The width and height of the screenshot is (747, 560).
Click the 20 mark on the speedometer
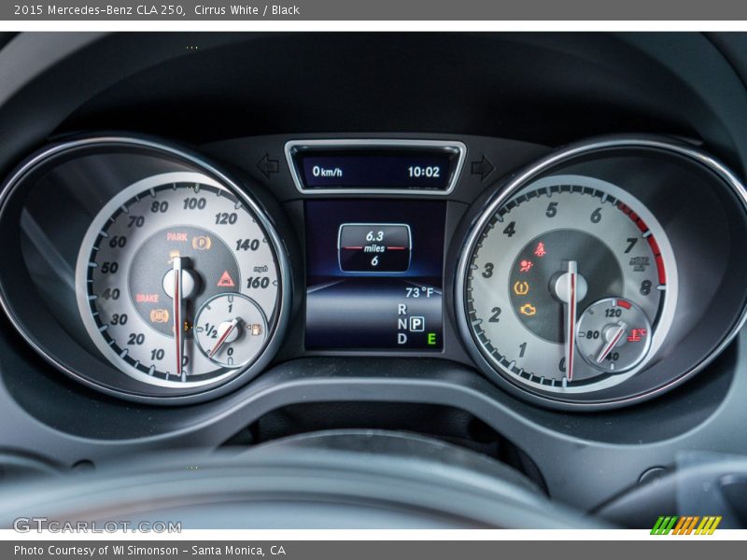click(x=135, y=339)
